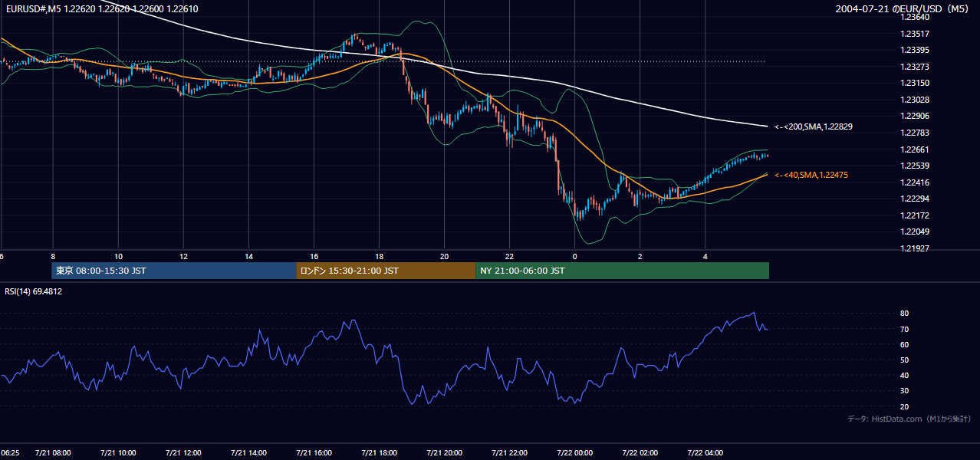Click the 7/22 02:00 bottom time label

[x=640, y=453]
